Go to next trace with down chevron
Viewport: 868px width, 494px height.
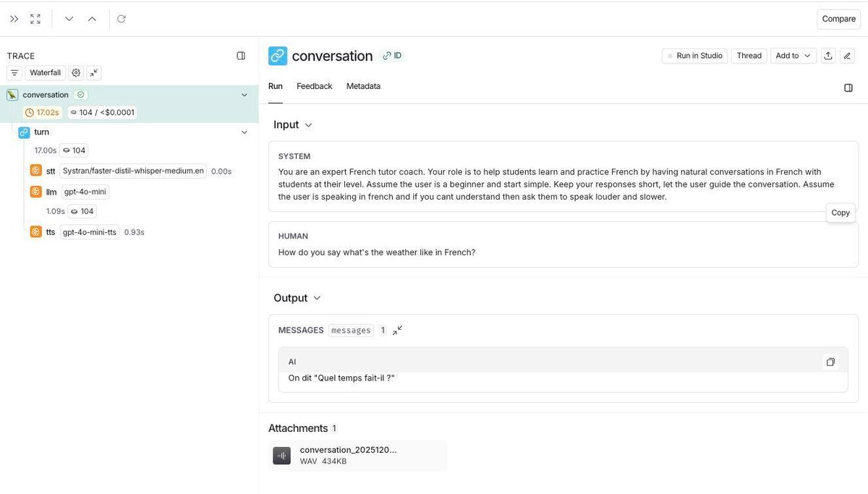pos(69,19)
